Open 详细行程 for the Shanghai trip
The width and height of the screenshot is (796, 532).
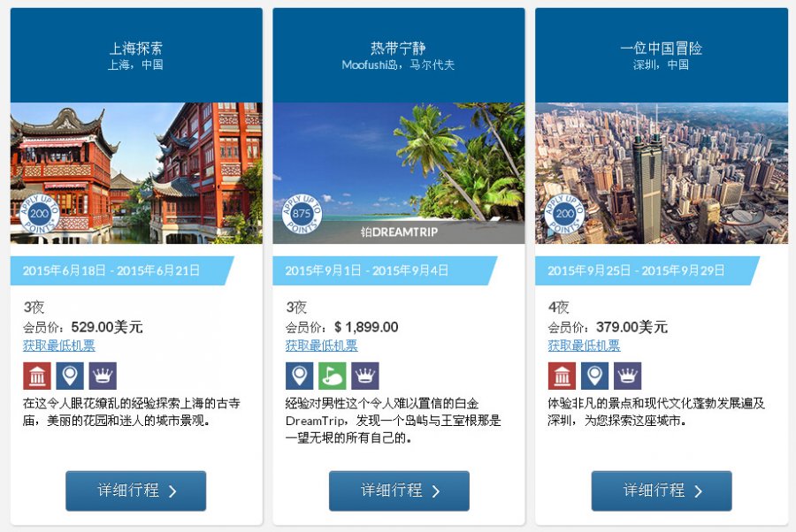click(136, 490)
